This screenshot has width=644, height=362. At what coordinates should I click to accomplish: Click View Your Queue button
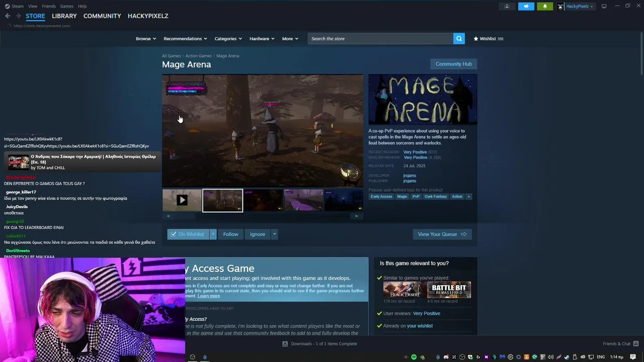tap(442, 234)
